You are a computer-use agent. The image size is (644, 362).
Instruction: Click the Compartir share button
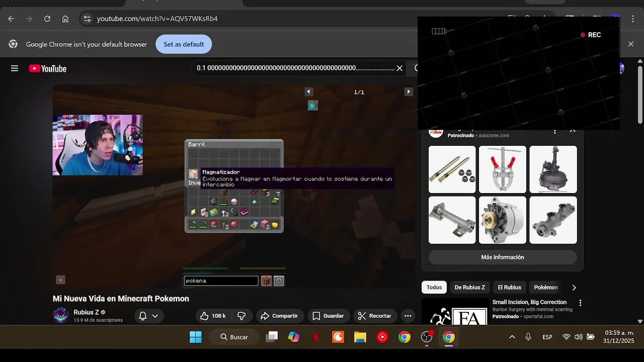pos(280,316)
